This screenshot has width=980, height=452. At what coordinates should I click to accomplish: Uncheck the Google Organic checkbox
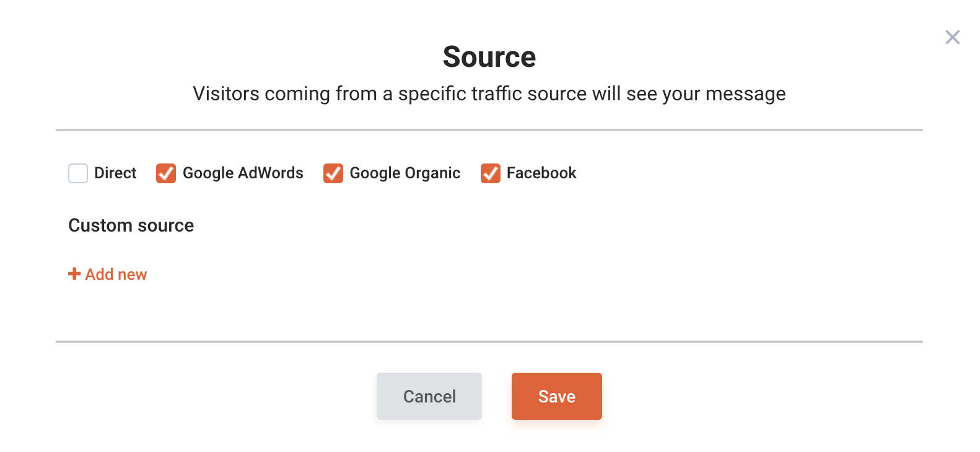[x=333, y=173]
